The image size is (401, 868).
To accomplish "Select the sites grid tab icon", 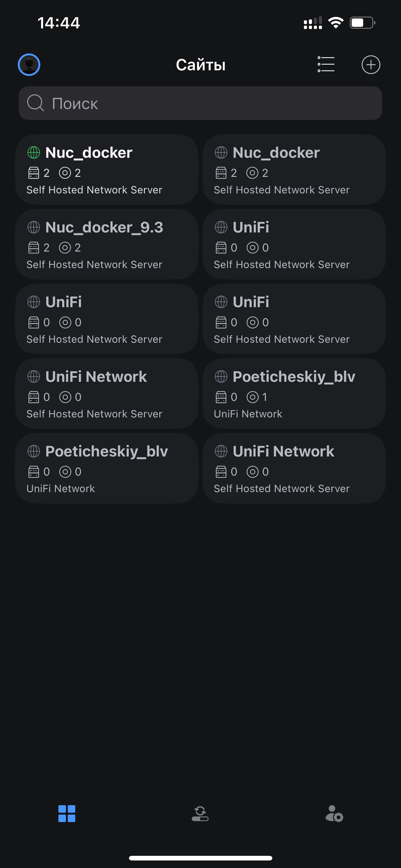I will pos(67,814).
